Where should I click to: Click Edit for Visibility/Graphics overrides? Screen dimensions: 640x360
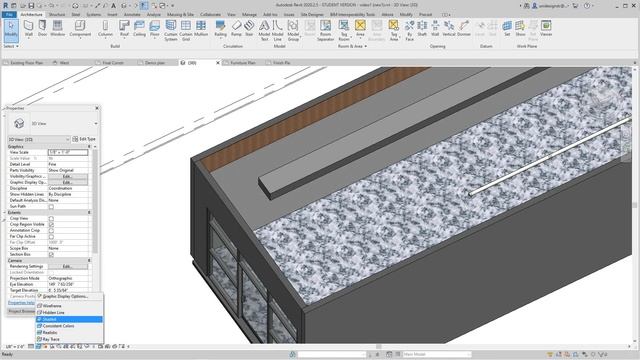(x=67, y=176)
